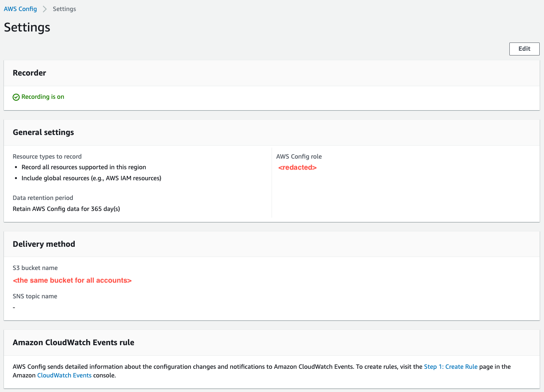This screenshot has width=544, height=392.
Task: Click the green recording status check icon
Action: pyautogui.click(x=16, y=97)
